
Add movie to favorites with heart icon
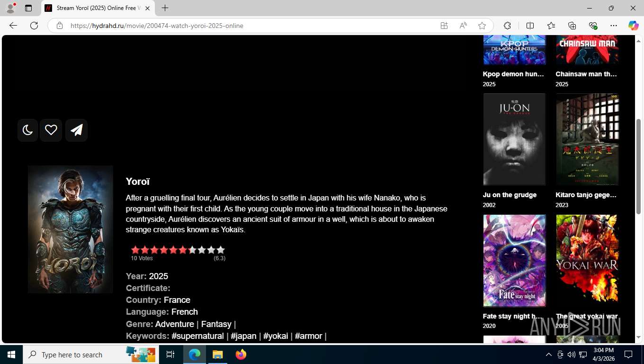coord(51,130)
